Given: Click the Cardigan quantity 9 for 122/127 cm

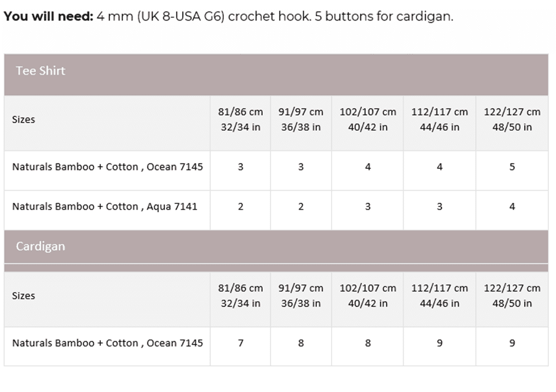Looking at the screenshot, I should pyautogui.click(x=512, y=343).
